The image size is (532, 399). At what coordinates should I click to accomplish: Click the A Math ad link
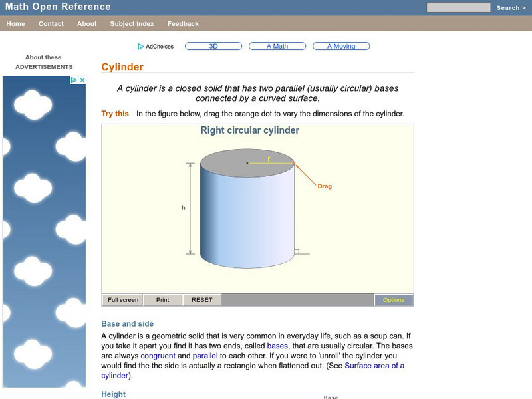277,46
